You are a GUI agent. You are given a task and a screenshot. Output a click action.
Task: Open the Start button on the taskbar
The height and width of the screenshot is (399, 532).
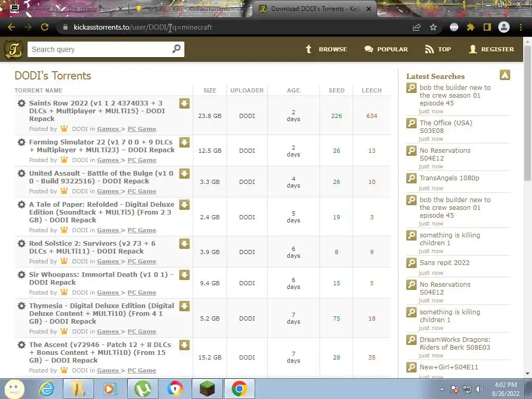(14, 389)
